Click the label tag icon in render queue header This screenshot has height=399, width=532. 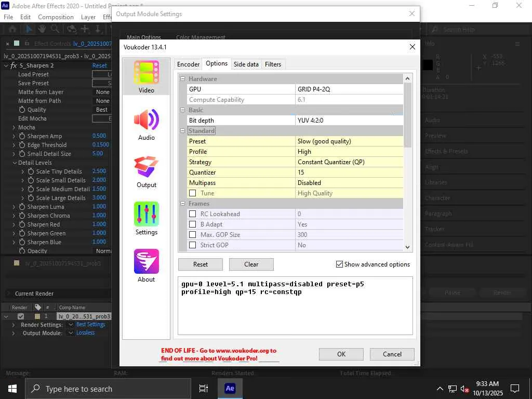37,307
